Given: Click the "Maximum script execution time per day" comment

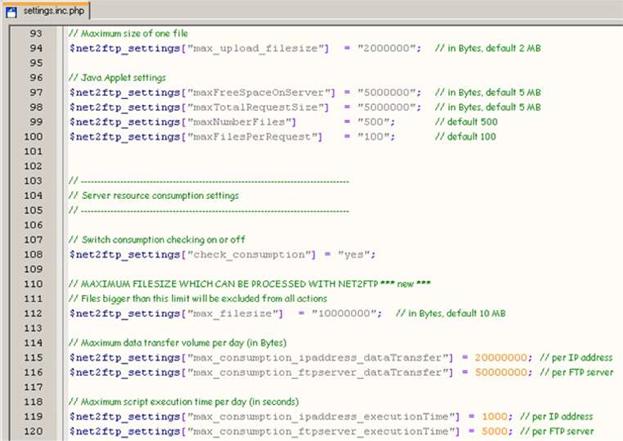Looking at the screenshot, I should tap(184, 402).
